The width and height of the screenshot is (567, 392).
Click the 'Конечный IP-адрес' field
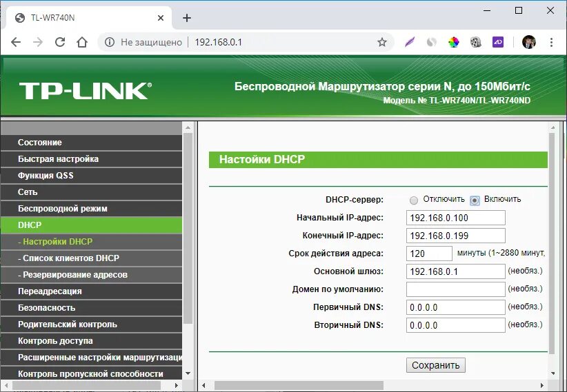pos(456,236)
